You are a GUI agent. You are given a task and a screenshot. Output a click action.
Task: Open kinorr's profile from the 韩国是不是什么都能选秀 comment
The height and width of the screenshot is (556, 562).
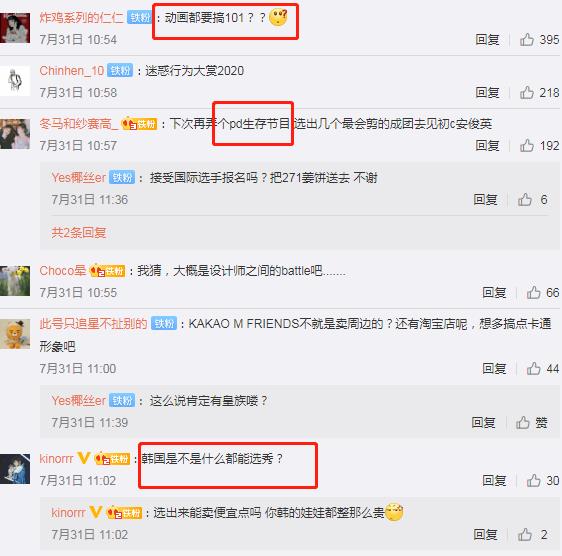tap(56, 458)
